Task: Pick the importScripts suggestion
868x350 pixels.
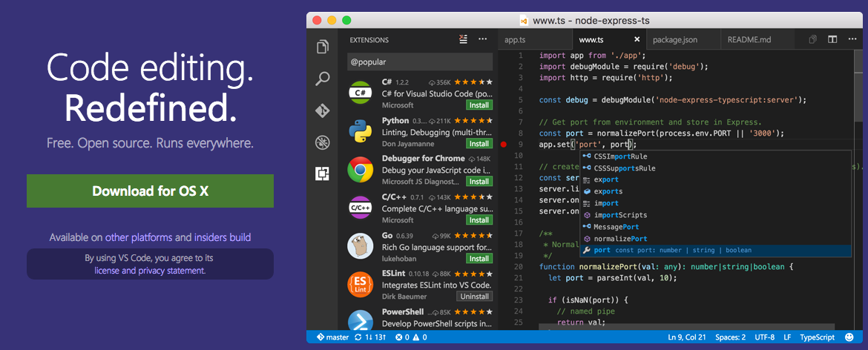Action: [716, 215]
